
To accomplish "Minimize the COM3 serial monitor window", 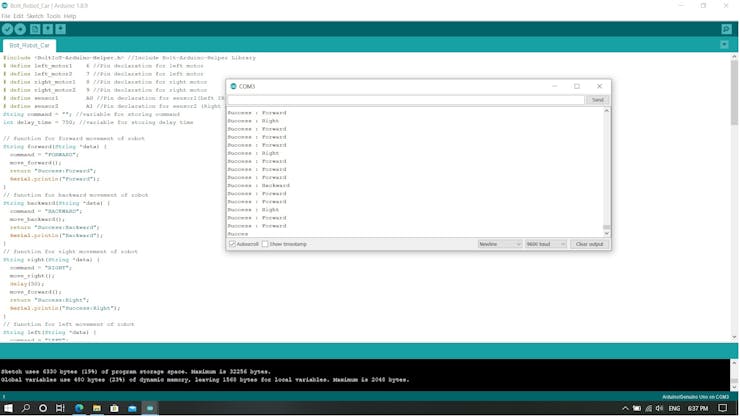I will (555, 86).
